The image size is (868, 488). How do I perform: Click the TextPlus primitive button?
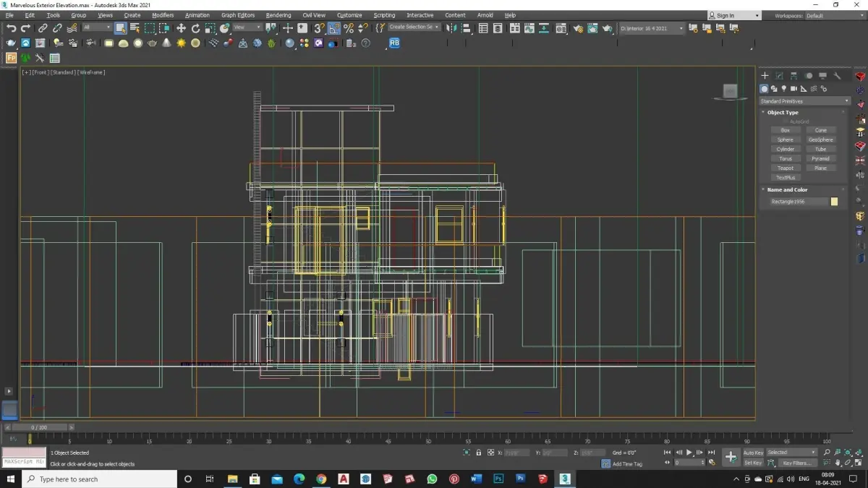pyautogui.click(x=786, y=177)
